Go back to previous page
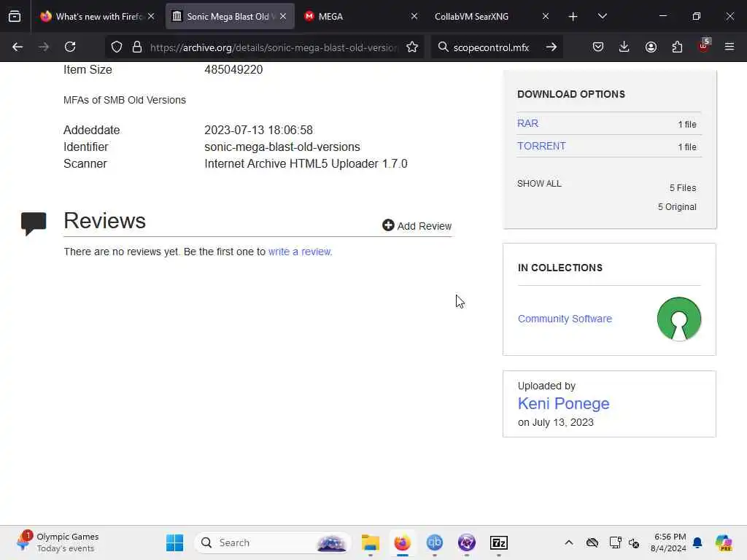747x560 pixels. [x=18, y=47]
